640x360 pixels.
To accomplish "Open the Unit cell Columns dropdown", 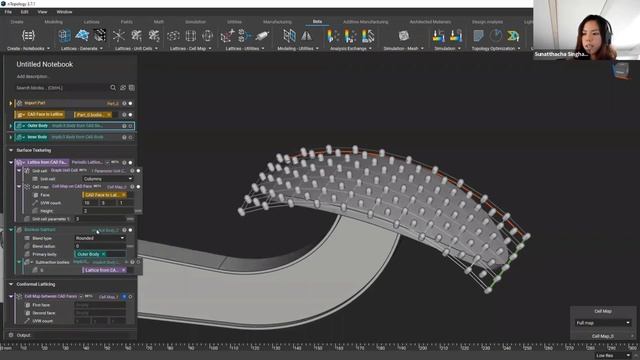I will click(x=108, y=179).
